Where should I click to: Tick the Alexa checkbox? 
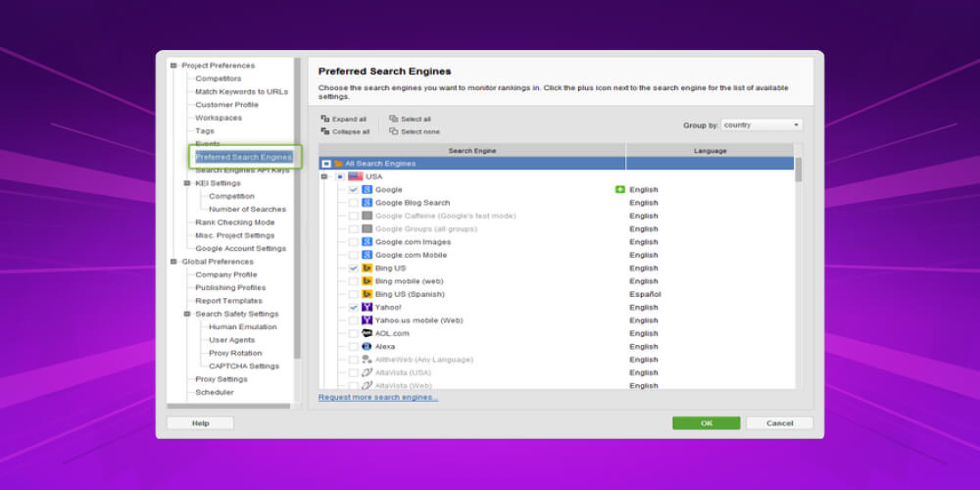coord(354,346)
